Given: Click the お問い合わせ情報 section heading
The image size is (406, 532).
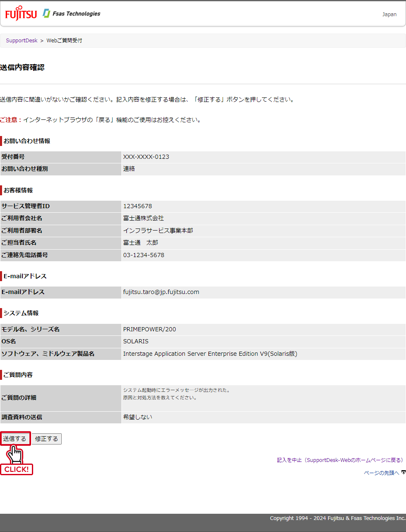Looking at the screenshot, I should [x=27, y=141].
